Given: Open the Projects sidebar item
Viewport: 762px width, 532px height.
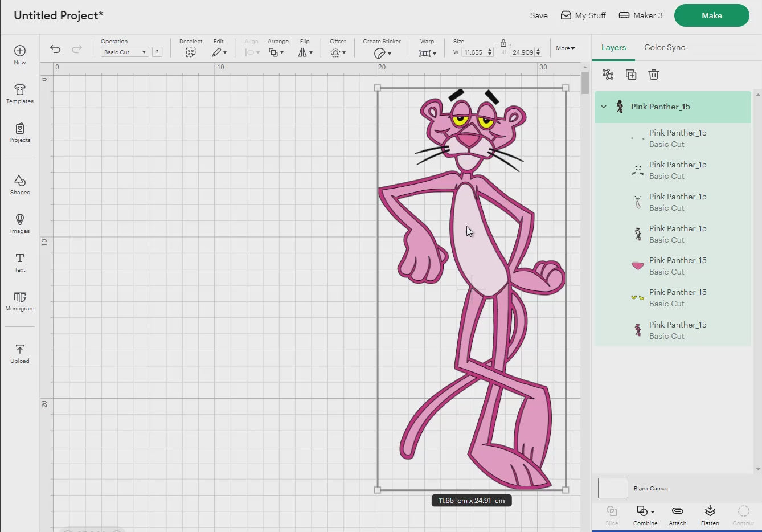Looking at the screenshot, I should [20, 132].
